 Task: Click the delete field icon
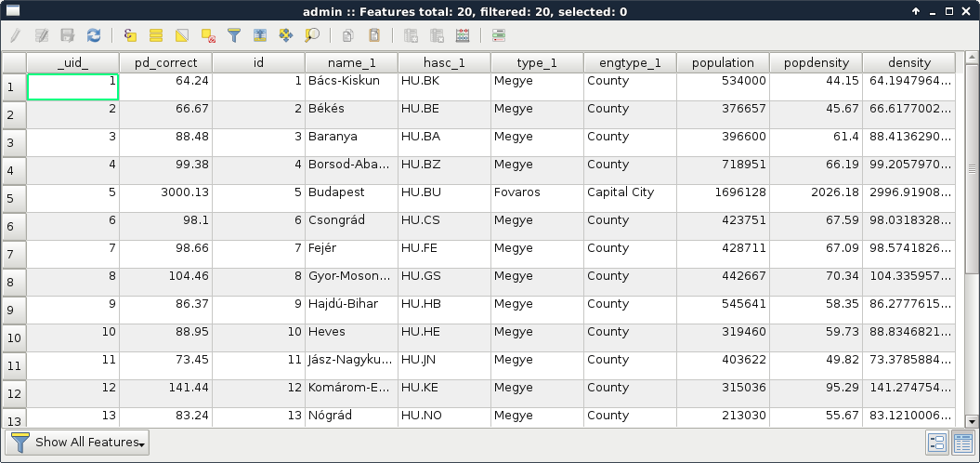point(437,35)
